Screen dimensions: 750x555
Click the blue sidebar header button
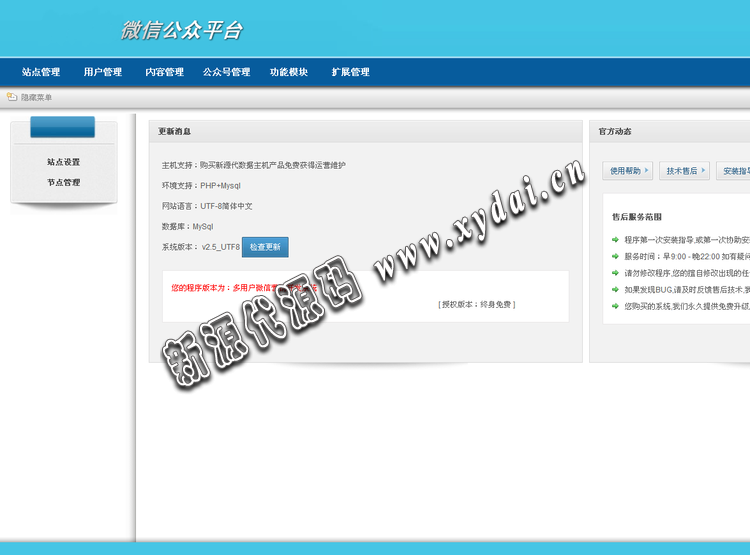tap(63, 127)
